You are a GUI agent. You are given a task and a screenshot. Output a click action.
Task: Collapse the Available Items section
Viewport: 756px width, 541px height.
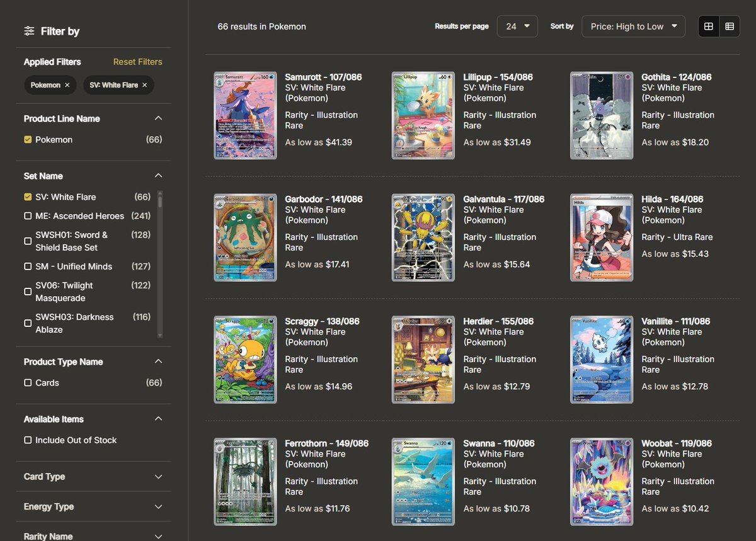pyautogui.click(x=158, y=419)
